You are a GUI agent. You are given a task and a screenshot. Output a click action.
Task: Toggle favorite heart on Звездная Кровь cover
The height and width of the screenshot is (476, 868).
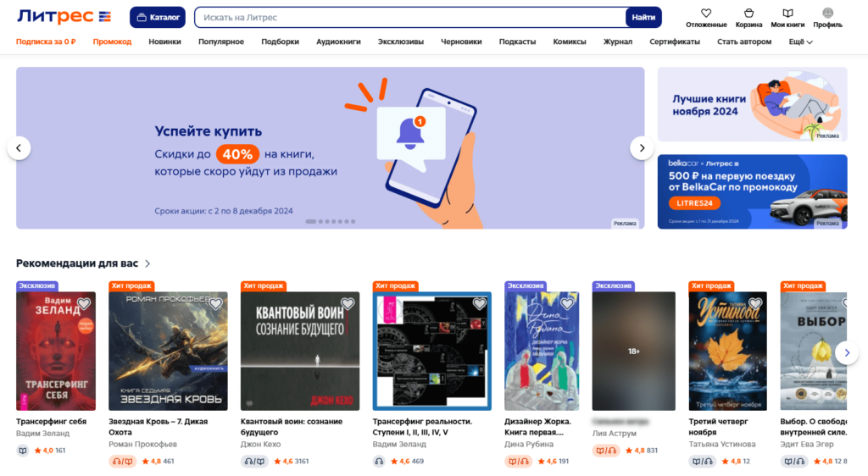pos(215,303)
